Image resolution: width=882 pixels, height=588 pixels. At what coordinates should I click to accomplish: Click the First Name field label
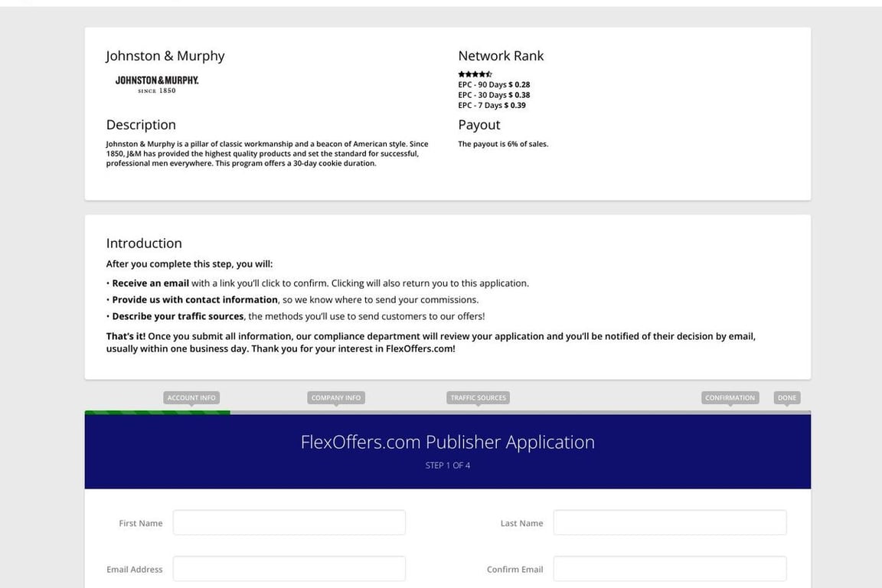point(141,524)
